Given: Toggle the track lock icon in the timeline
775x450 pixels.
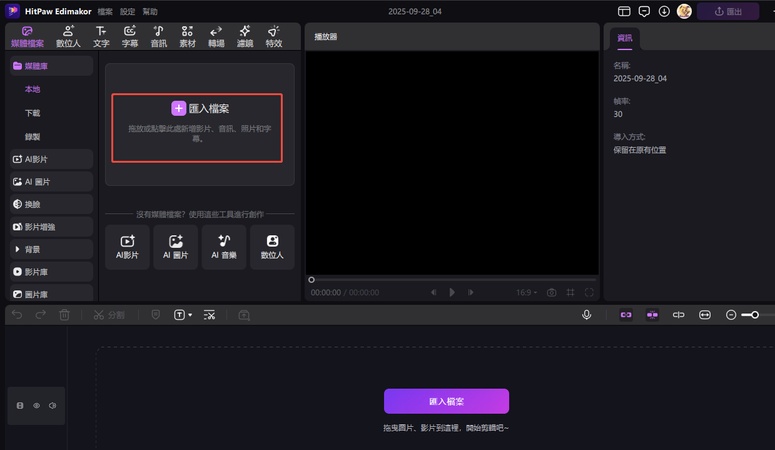Looking at the screenshot, I should 21,406.
